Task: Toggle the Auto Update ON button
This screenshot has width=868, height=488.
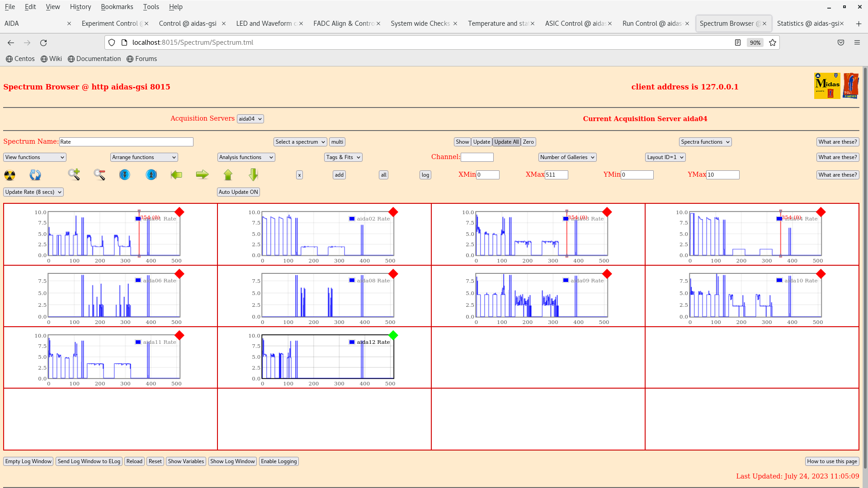Action: [x=238, y=192]
